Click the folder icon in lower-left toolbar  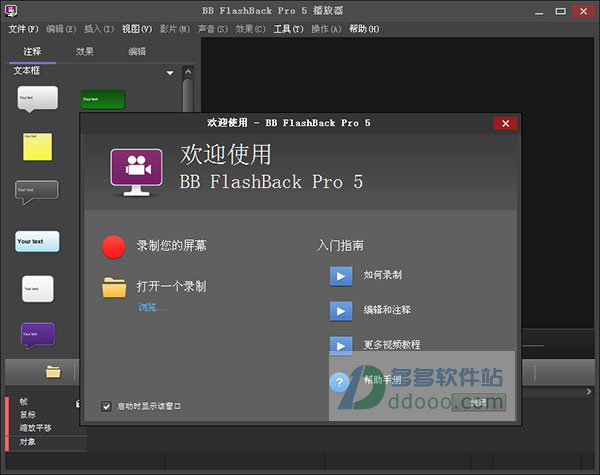pyautogui.click(x=53, y=371)
